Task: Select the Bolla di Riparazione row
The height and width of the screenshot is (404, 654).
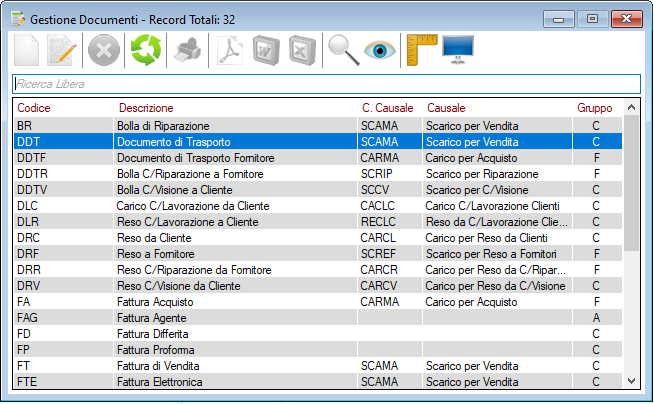Action: [x=162, y=126]
